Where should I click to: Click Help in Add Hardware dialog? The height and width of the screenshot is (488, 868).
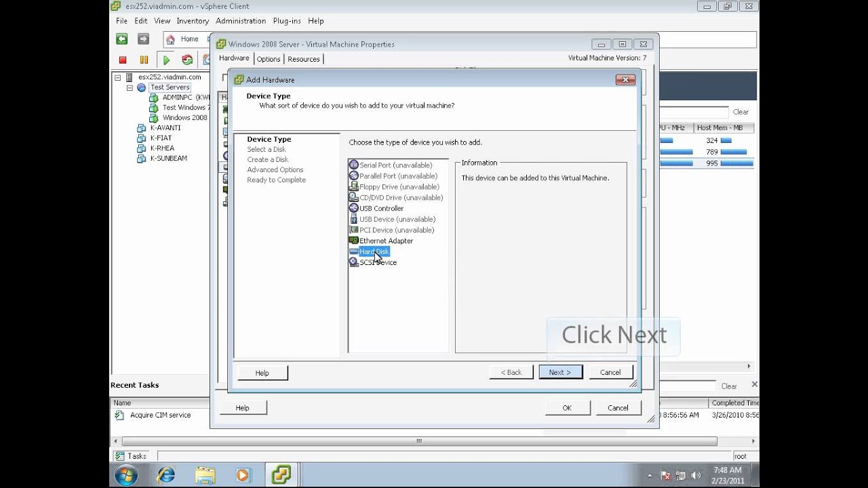[x=262, y=373]
